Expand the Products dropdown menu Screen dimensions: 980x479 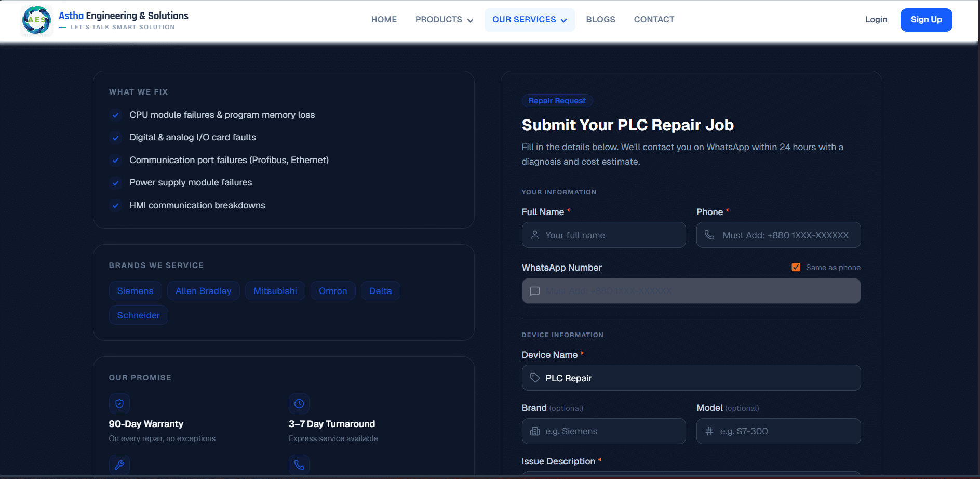444,20
